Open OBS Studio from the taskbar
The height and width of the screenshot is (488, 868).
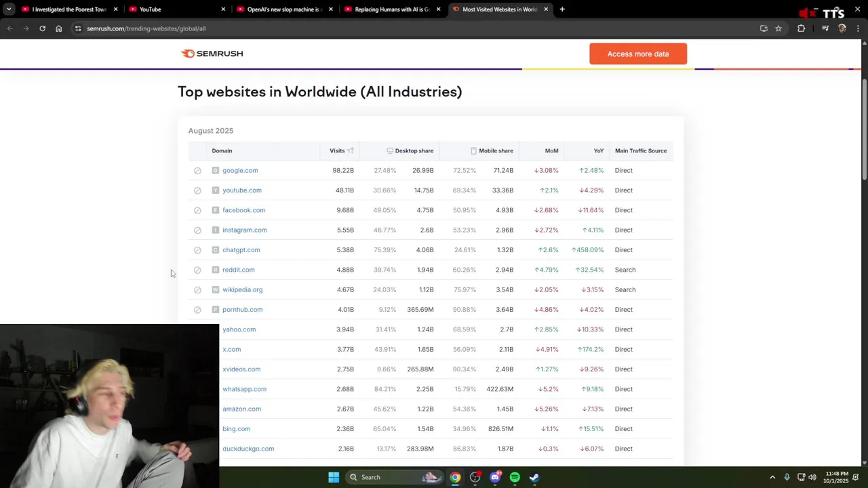pyautogui.click(x=475, y=477)
